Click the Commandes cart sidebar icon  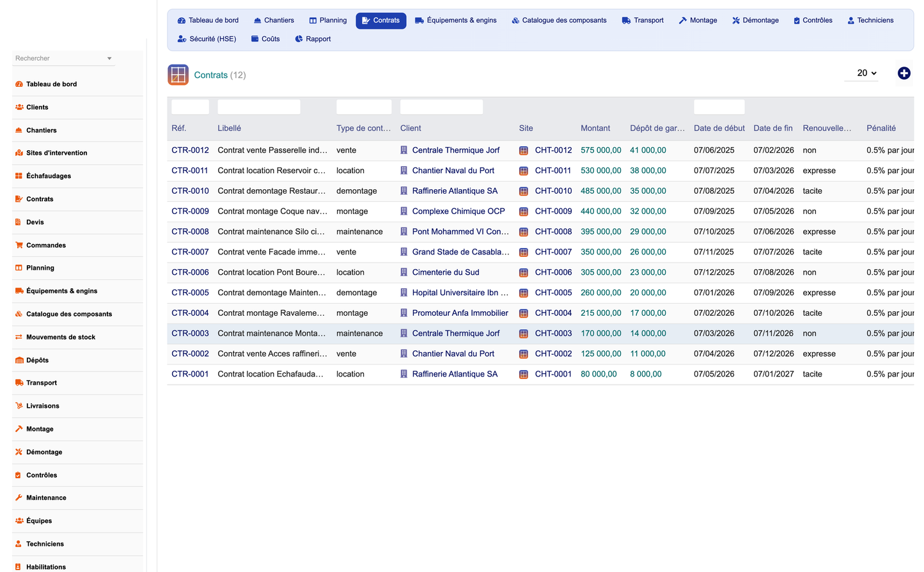click(19, 245)
